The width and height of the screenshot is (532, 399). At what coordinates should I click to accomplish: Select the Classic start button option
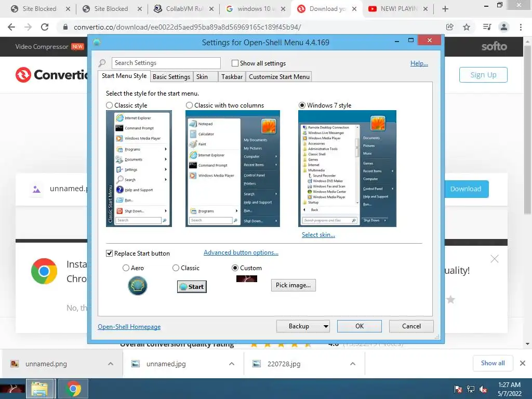click(x=176, y=268)
